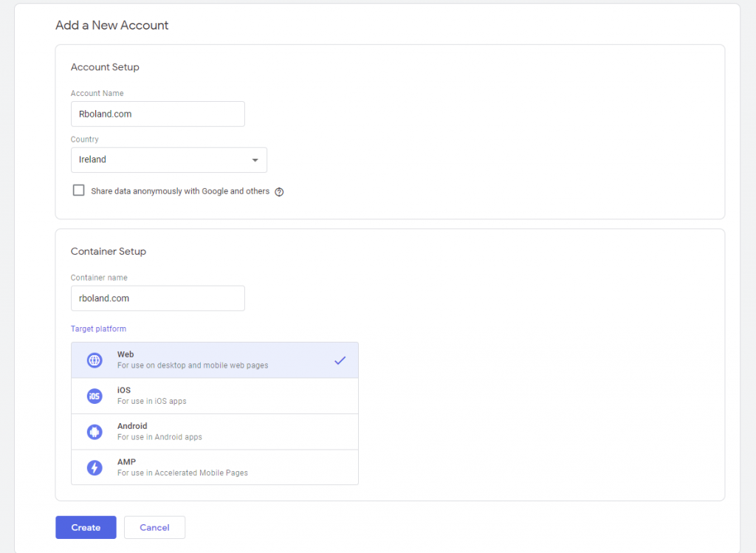Select the Web target platform option

tap(214, 360)
